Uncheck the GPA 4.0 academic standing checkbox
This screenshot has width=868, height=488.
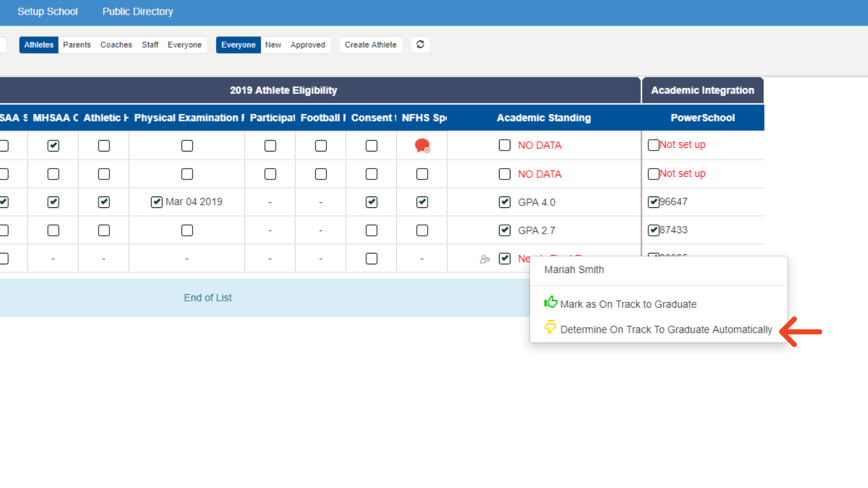coord(505,202)
